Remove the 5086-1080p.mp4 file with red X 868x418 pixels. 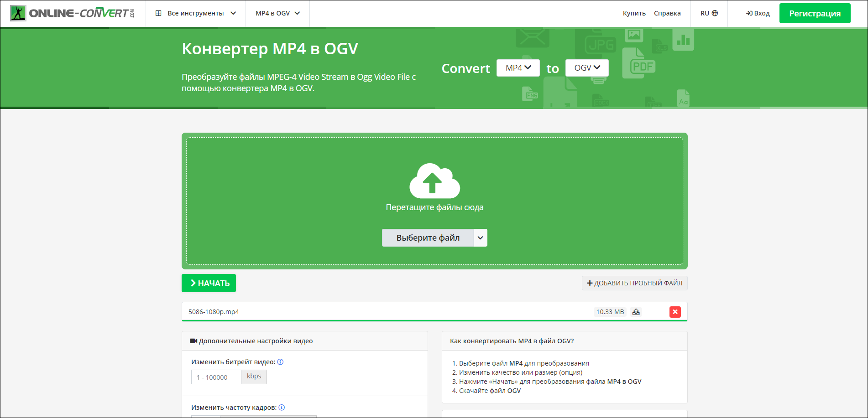click(675, 312)
